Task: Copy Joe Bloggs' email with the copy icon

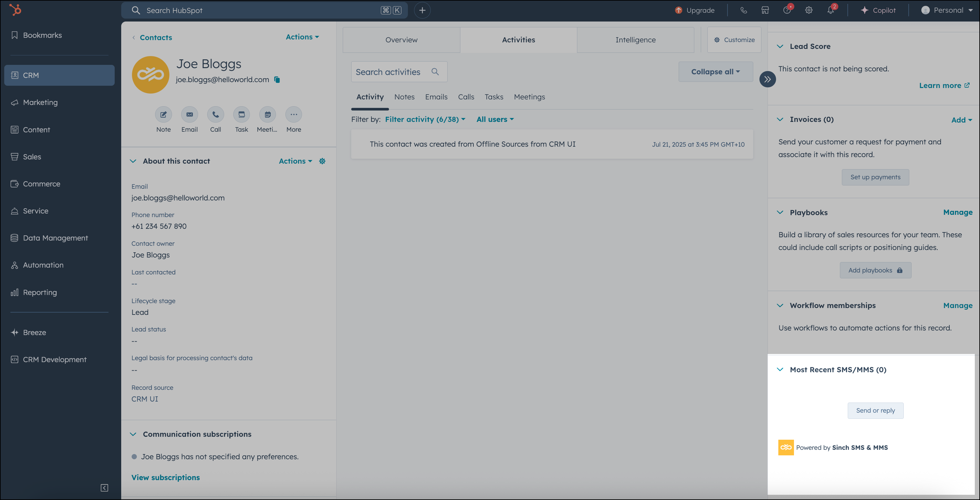Action: (277, 80)
